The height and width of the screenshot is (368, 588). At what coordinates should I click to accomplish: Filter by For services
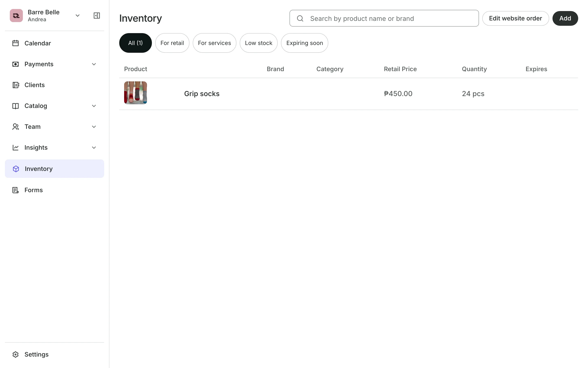click(214, 43)
